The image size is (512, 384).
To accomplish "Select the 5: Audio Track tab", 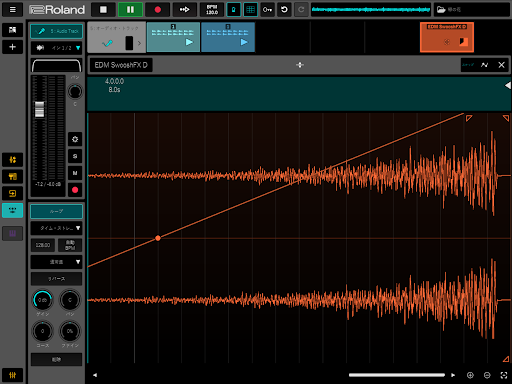I will [x=57, y=31].
